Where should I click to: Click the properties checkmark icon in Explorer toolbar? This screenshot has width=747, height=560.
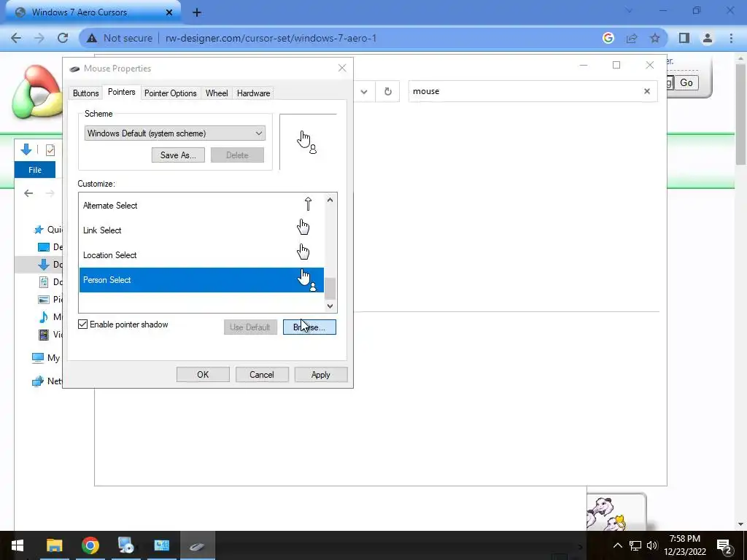pyautogui.click(x=50, y=150)
